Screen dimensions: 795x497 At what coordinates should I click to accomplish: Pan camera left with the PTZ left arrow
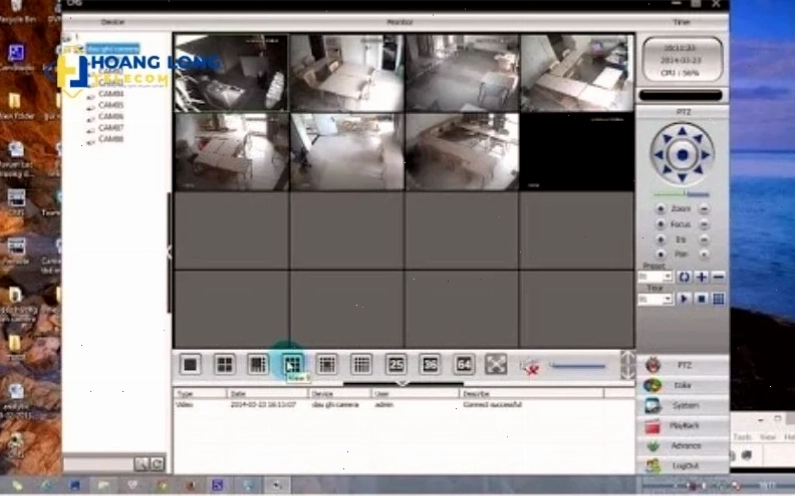tap(659, 155)
